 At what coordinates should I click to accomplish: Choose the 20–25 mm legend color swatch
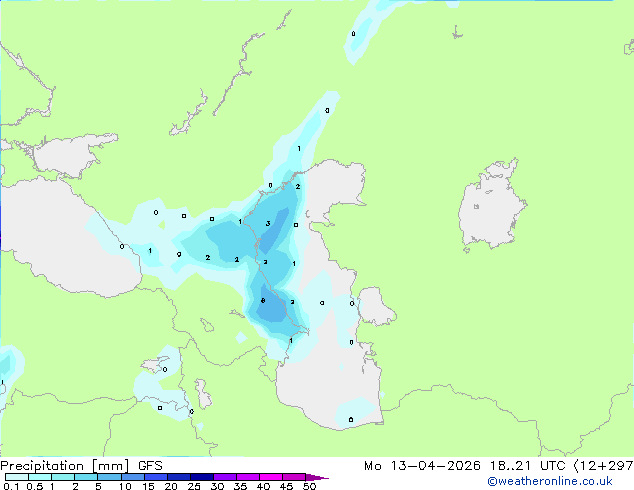[178, 477]
